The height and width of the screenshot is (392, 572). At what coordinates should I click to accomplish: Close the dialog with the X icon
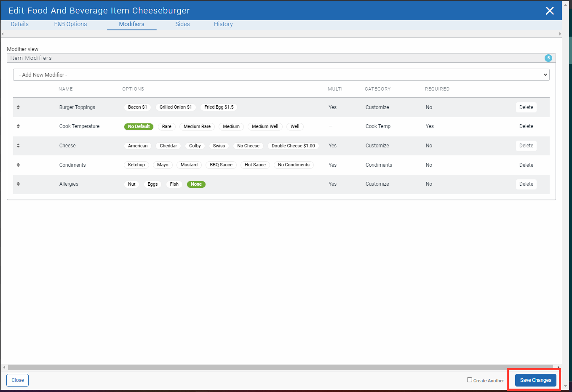[x=549, y=11]
